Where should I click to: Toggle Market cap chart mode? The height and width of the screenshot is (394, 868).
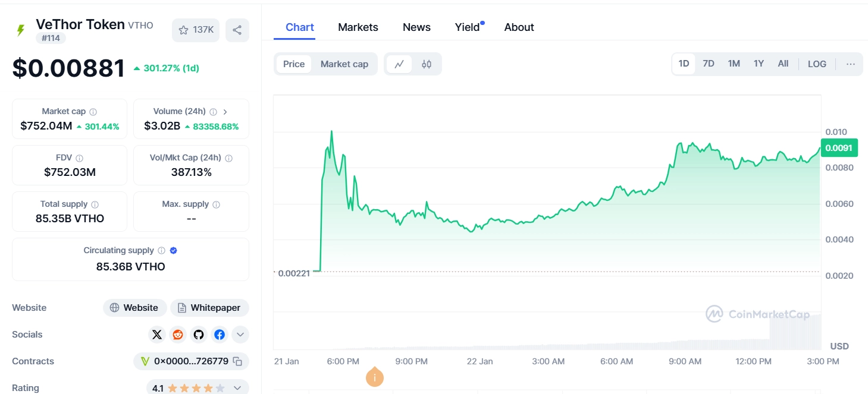point(344,64)
